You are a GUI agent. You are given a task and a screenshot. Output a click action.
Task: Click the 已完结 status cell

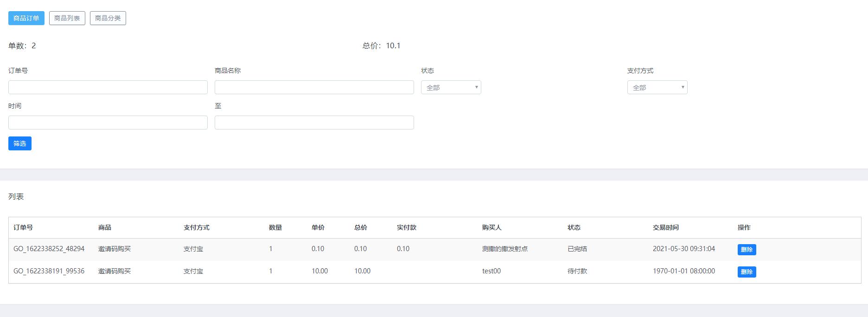(577, 249)
